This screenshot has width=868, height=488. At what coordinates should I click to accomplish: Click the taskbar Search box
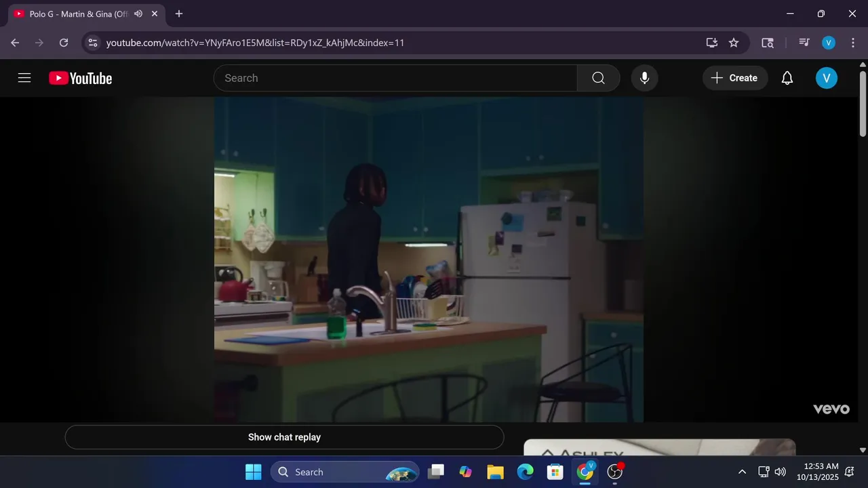point(345,472)
